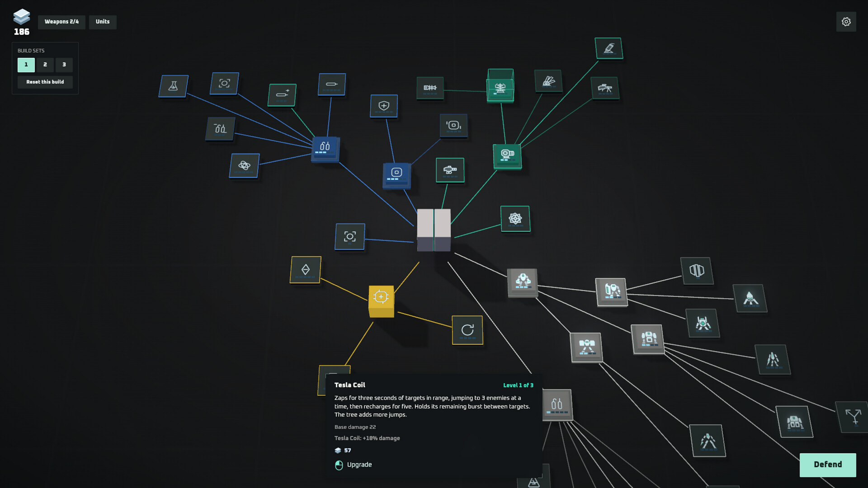Switch to build set 2
Viewport: 868px width, 488px height.
click(x=45, y=65)
